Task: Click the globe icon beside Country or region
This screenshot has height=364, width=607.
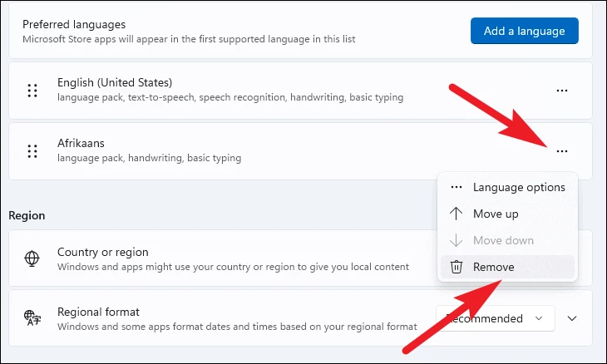Action: 32,258
